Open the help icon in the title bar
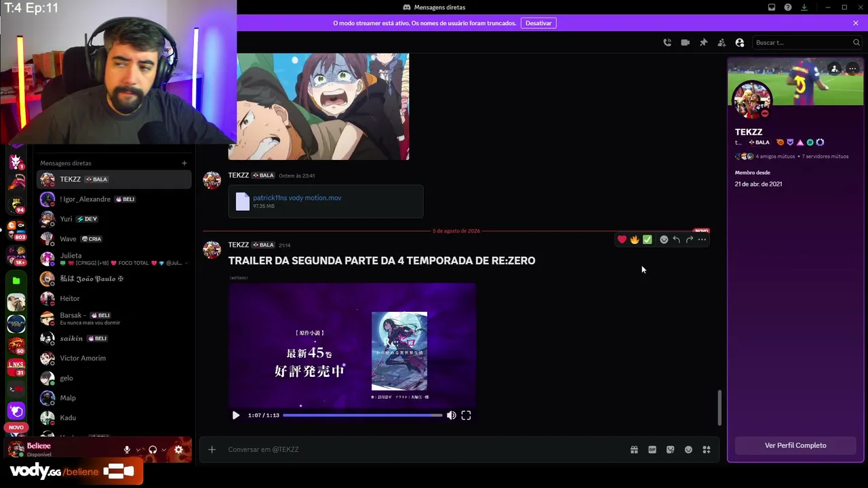 [x=788, y=7]
